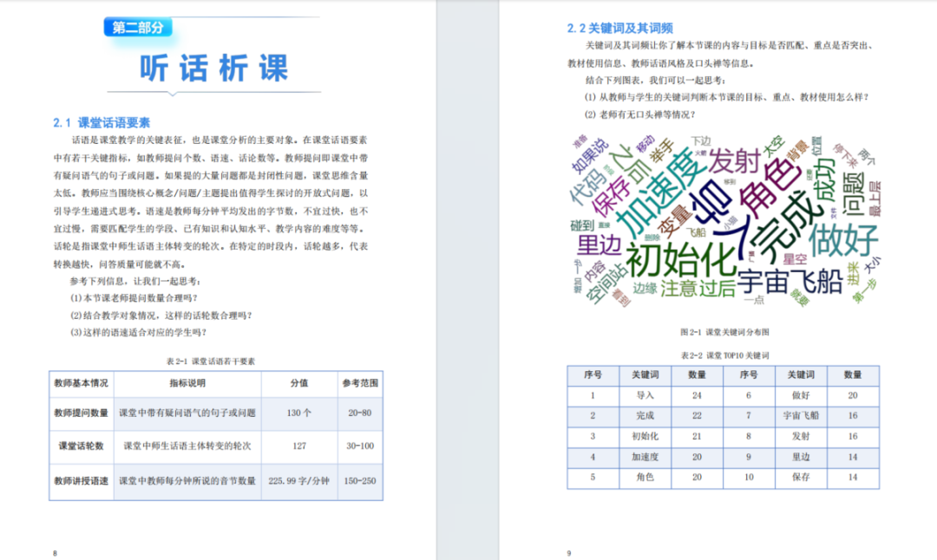Click 问题 in the word cloud
Image resolution: width=937 pixels, height=560 pixels.
point(854,193)
